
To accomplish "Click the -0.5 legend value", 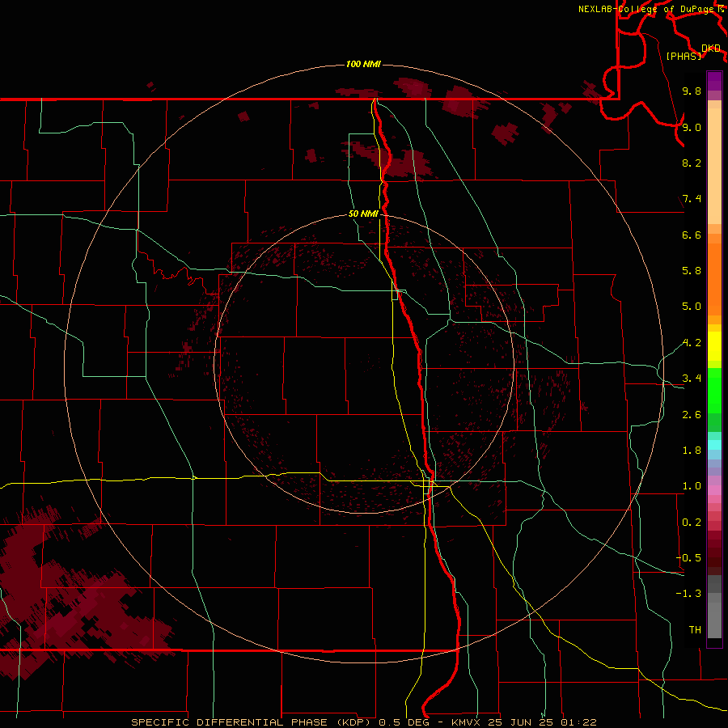I will click(688, 558).
